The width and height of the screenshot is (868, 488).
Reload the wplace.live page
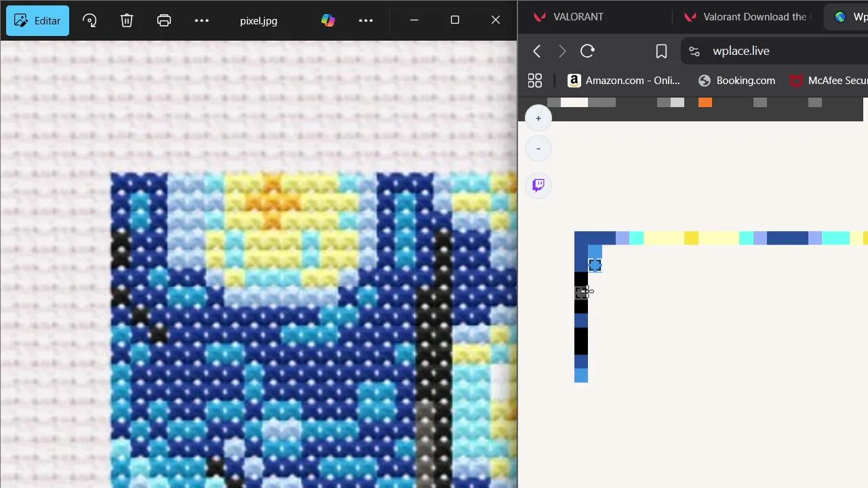[587, 51]
